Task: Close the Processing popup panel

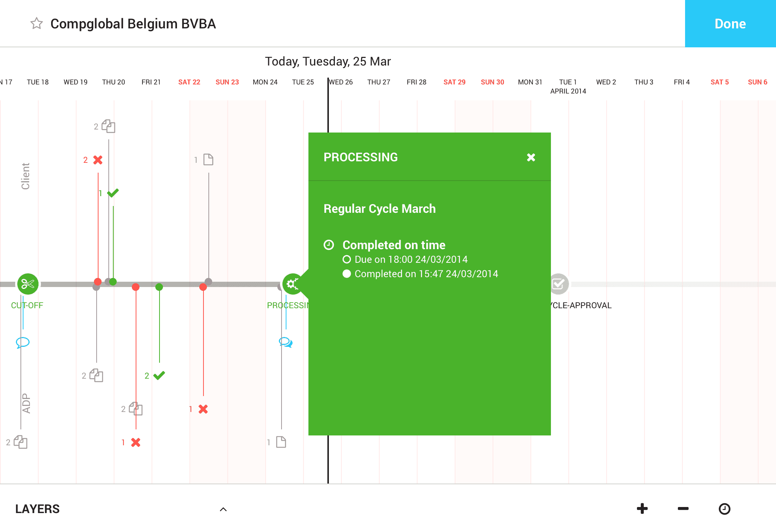Action: point(531,157)
